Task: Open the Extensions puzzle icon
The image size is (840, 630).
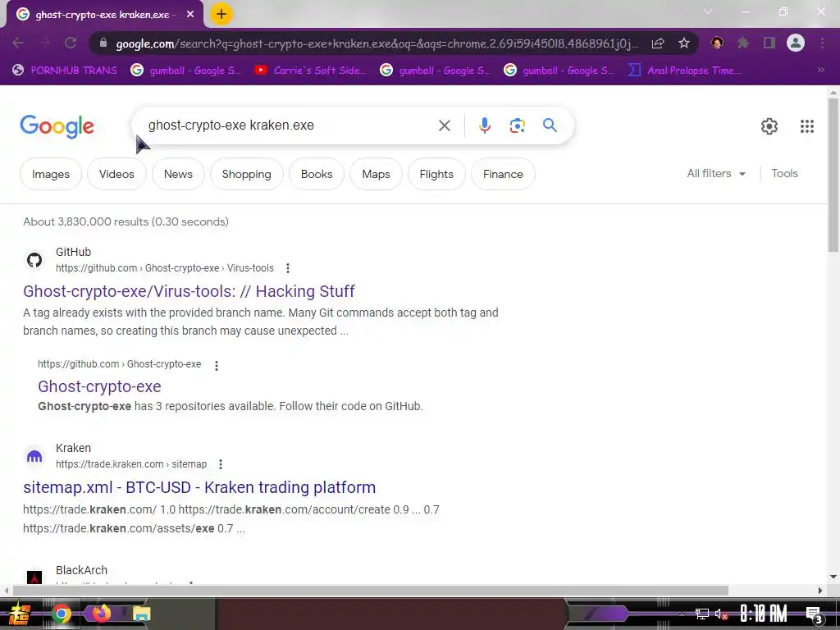Action: coord(743,43)
